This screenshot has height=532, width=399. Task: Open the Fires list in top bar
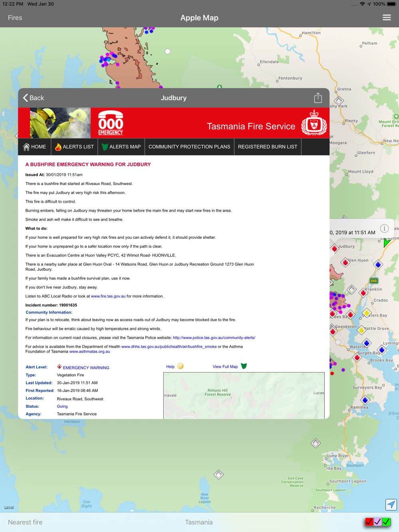[x=15, y=18]
